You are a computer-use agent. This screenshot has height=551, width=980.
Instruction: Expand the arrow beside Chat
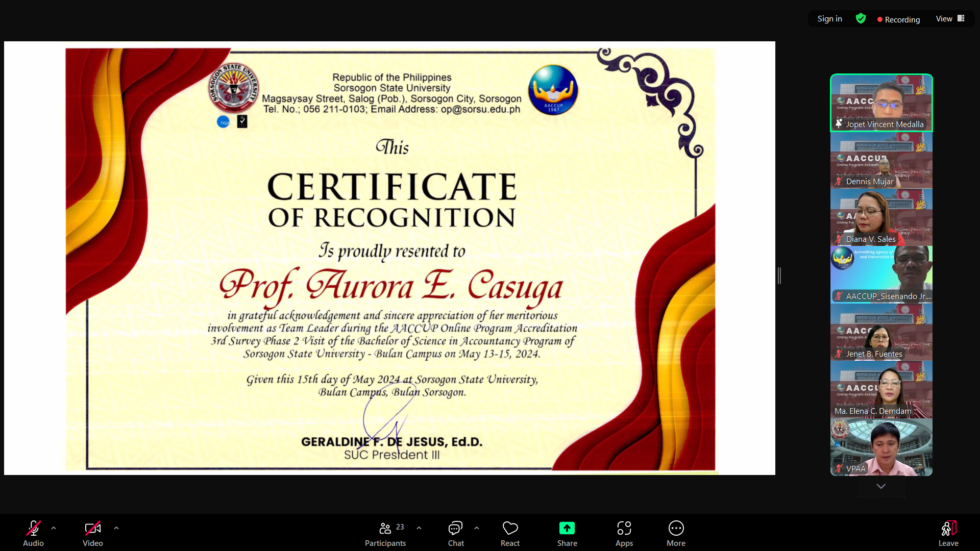pyautogui.click(x=477, y=528)
